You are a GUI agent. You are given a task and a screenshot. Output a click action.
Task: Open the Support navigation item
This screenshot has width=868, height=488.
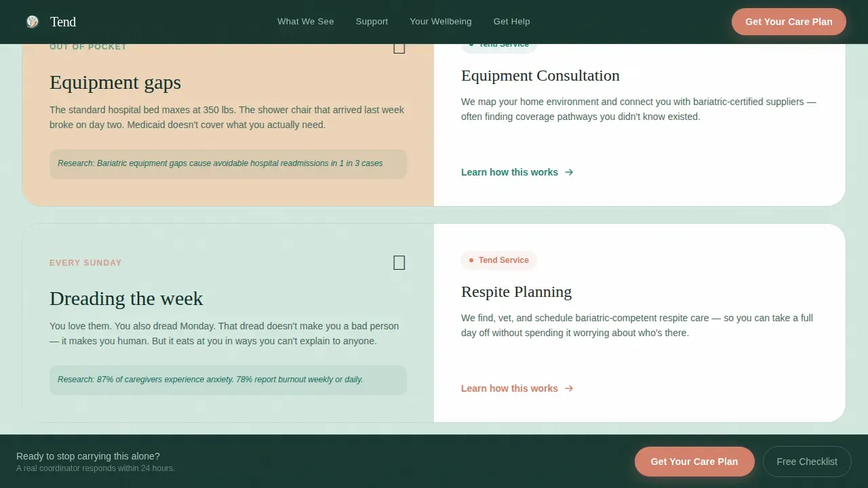pos(372,22)
